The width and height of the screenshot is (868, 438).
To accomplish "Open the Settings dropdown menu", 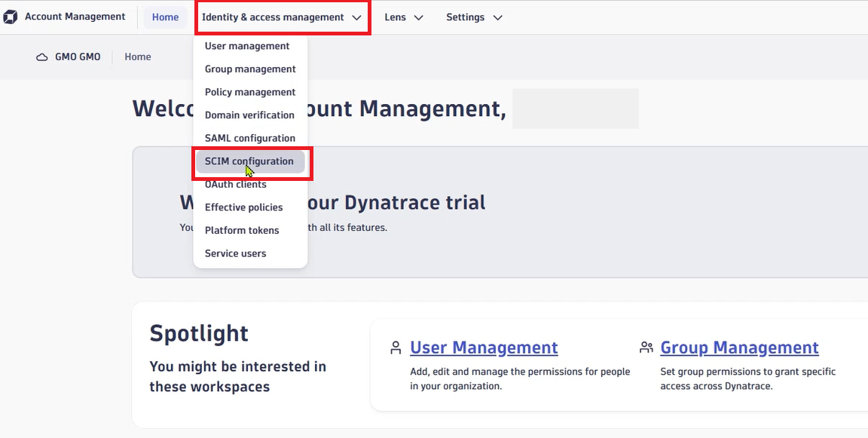I will (x=474, y=17).
